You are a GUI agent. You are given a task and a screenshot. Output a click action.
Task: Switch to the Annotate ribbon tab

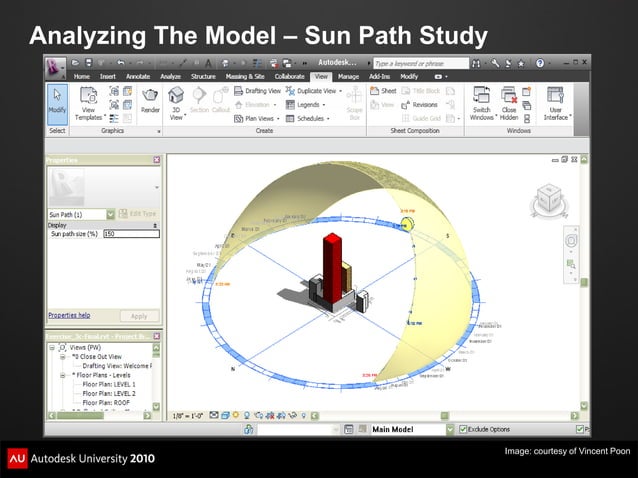pyautogui.click(x=138, y=76)
